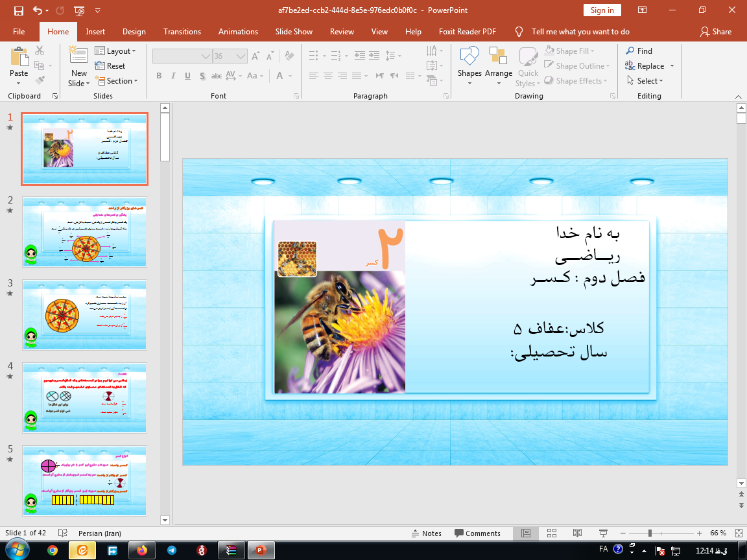The width and height of the screenshot is (747, 560).
Task: Expand the Layout dropdown
Action: pyautogui.click(x=116, y=51)
